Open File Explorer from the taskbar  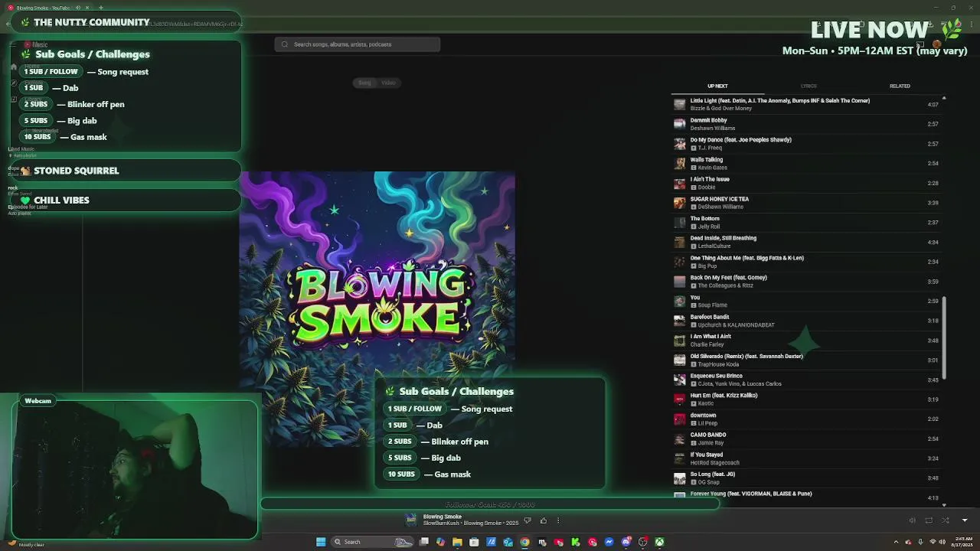457,542
